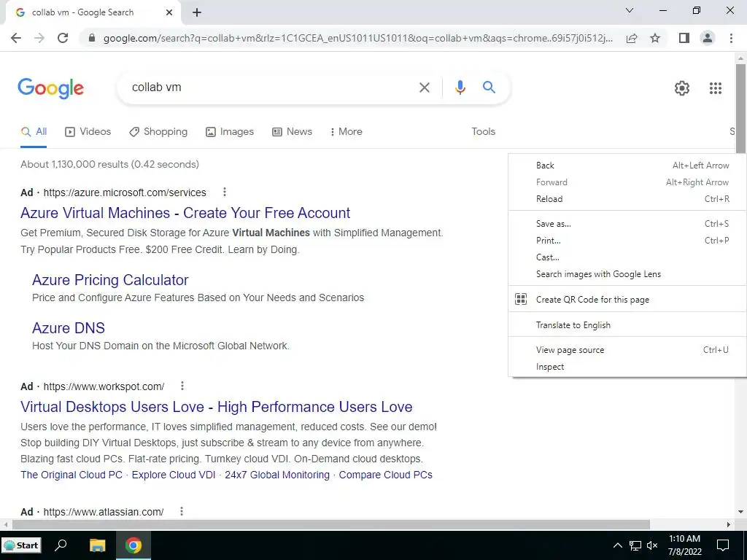
Task: Choose Inspect in the context menu
Action: [627, 367]
